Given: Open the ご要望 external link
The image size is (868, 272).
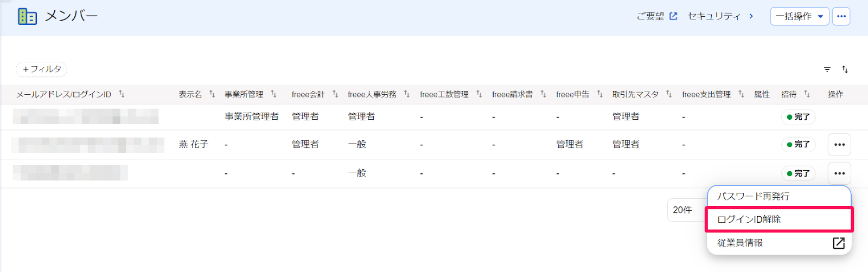Looking at the screenshot, I should [657, 16].
